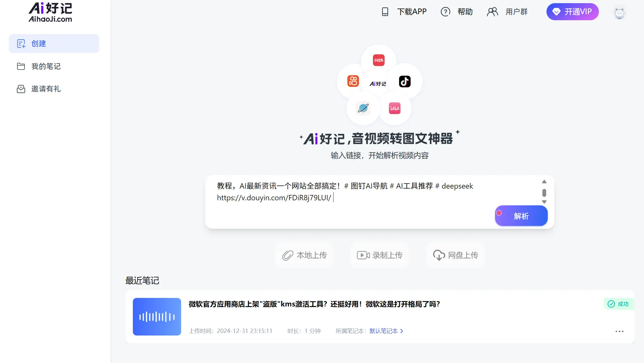Open the user avatar profile icon

click(x=619, y=13)
